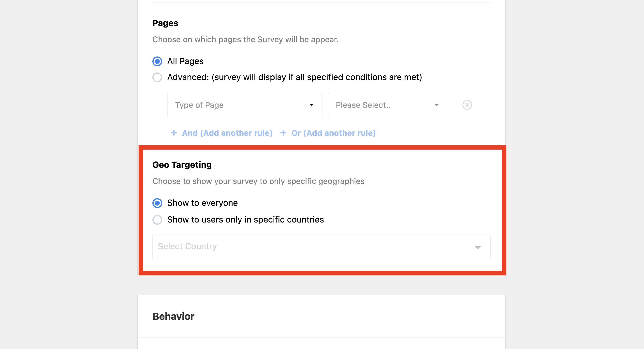Open the Please Select.. dropdown

click(388, 105)
